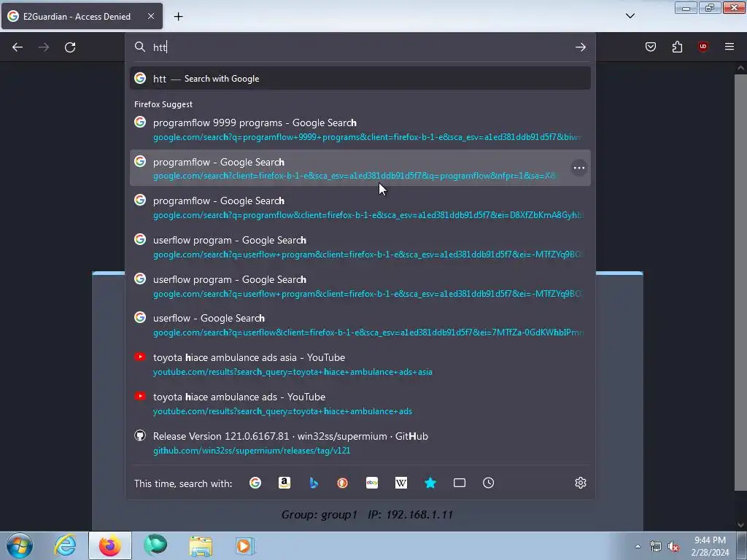Screen dimensions: 747x560
Task: Search history with the clock icon
Action: point(488,483)
